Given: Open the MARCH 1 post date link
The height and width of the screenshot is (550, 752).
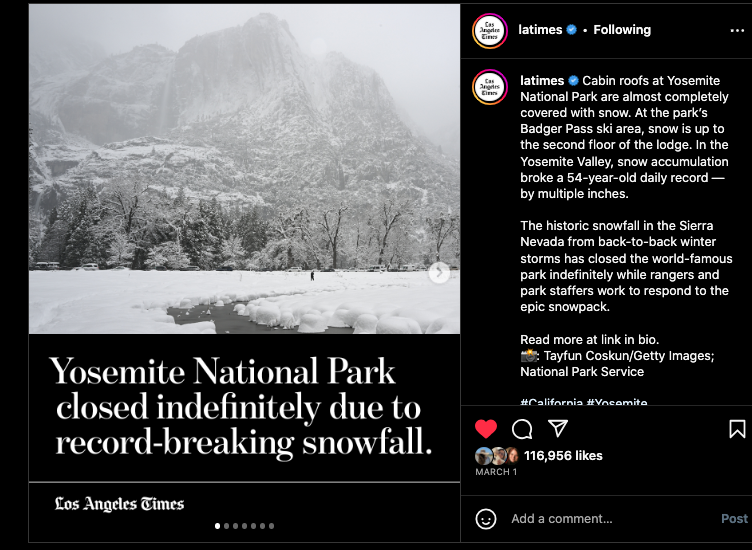Looking at the screenshot, I should point(496,472).
